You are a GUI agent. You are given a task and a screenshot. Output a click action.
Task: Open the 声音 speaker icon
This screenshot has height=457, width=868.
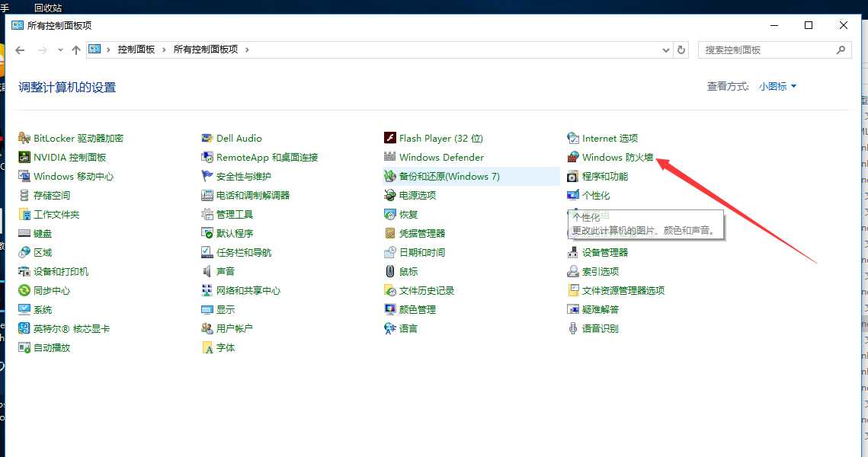click(x=207, y=272)
